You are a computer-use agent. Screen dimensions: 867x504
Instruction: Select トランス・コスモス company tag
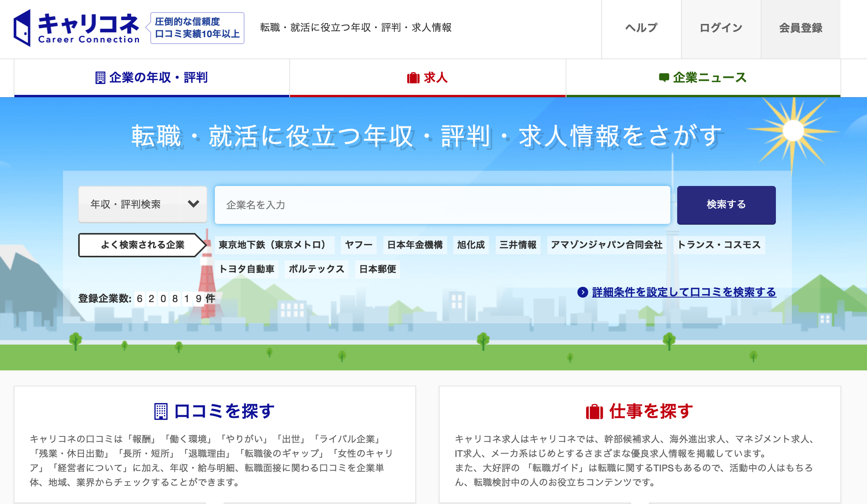click(x=719, y=245)
